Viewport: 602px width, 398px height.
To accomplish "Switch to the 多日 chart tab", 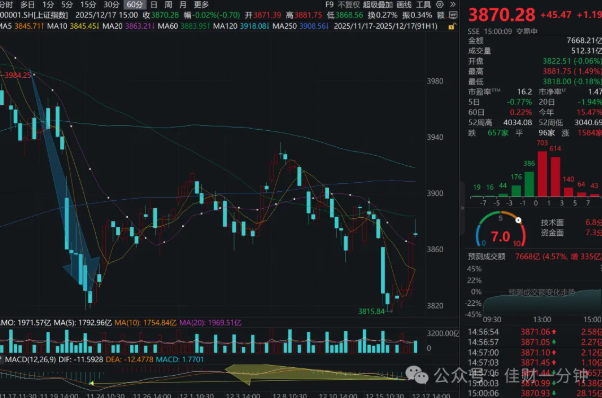I will point(27,5).
